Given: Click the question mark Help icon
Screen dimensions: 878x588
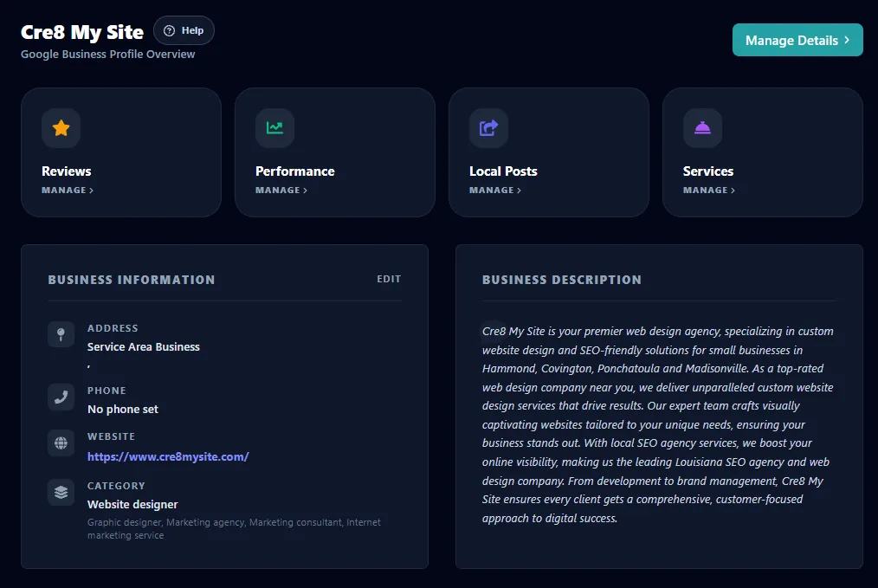Looking at the screenshot, I should [x=169, y=31].
